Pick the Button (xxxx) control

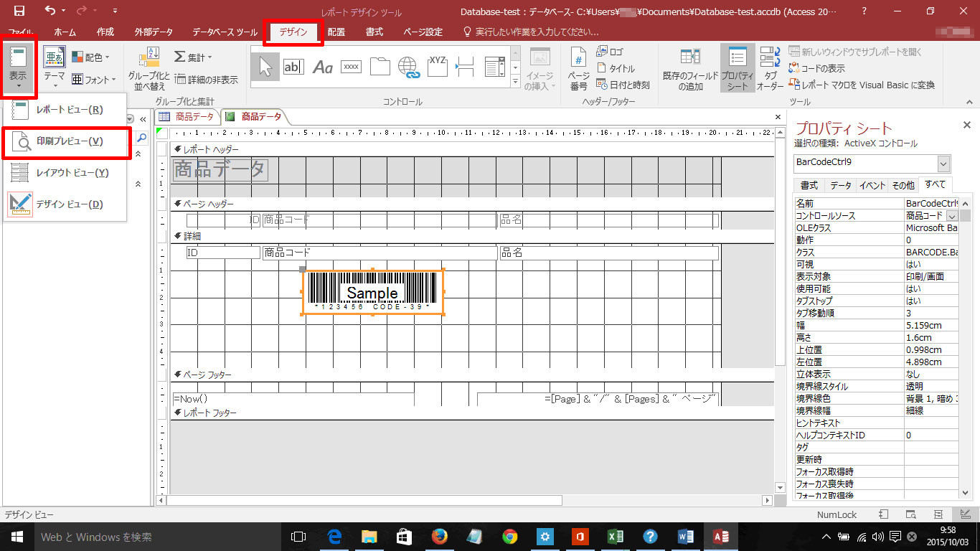(x=352, y=67)
